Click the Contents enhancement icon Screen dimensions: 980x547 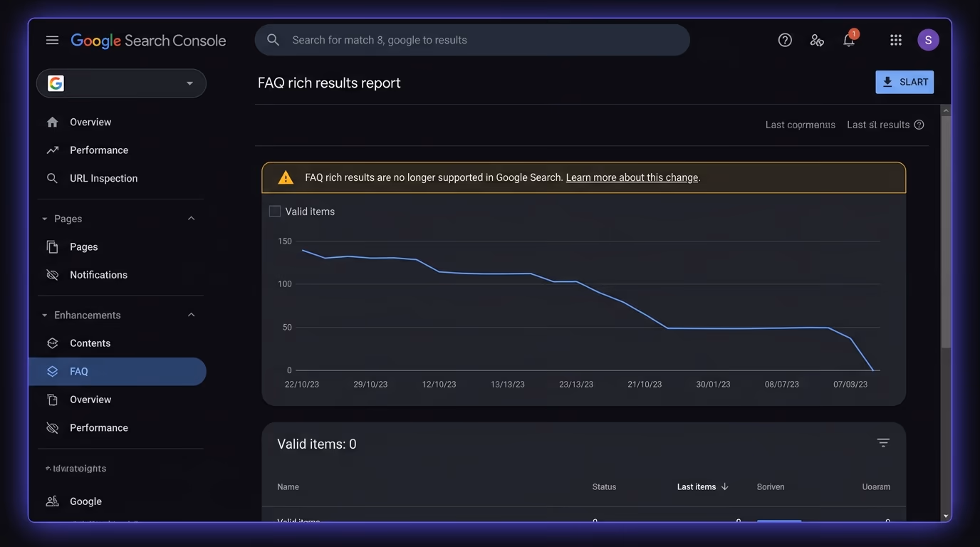point(52,343)
